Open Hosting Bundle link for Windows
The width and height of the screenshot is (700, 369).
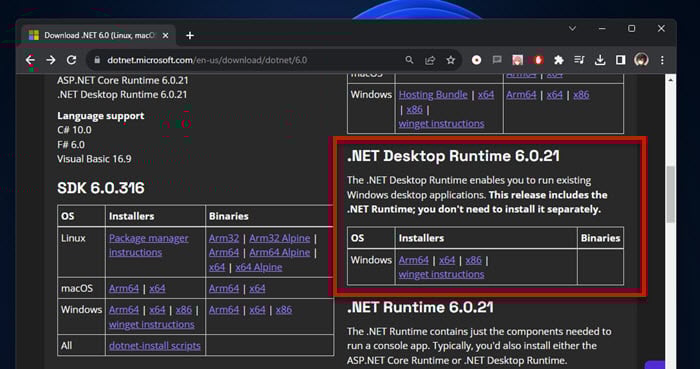click(x=433, y=95)
